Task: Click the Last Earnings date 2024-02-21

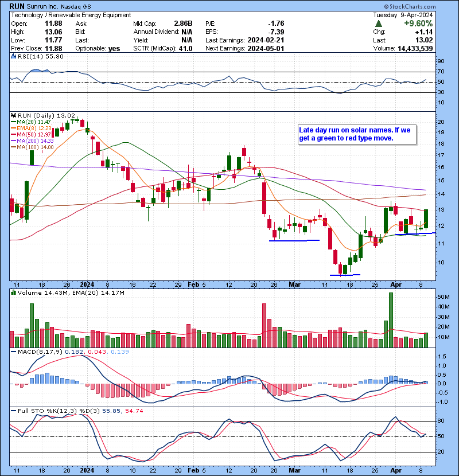Action: point(266,40)
